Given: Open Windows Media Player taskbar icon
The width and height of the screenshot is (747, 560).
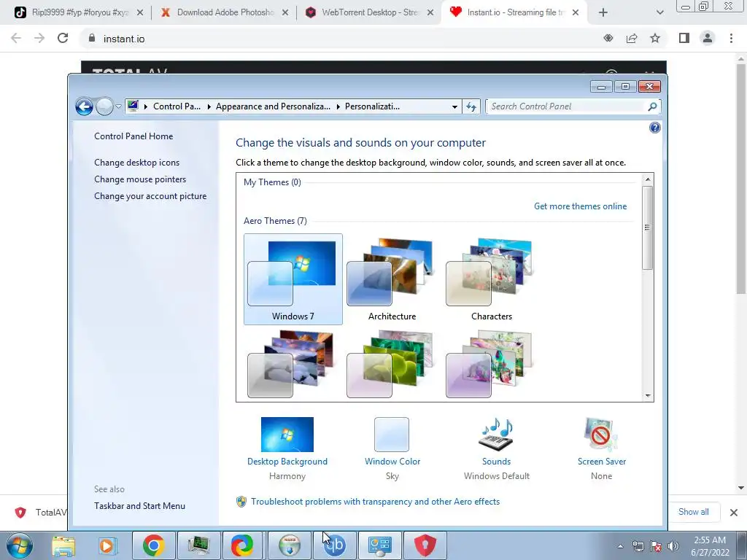Looking at the screenshot, I should tap(108, 545).
